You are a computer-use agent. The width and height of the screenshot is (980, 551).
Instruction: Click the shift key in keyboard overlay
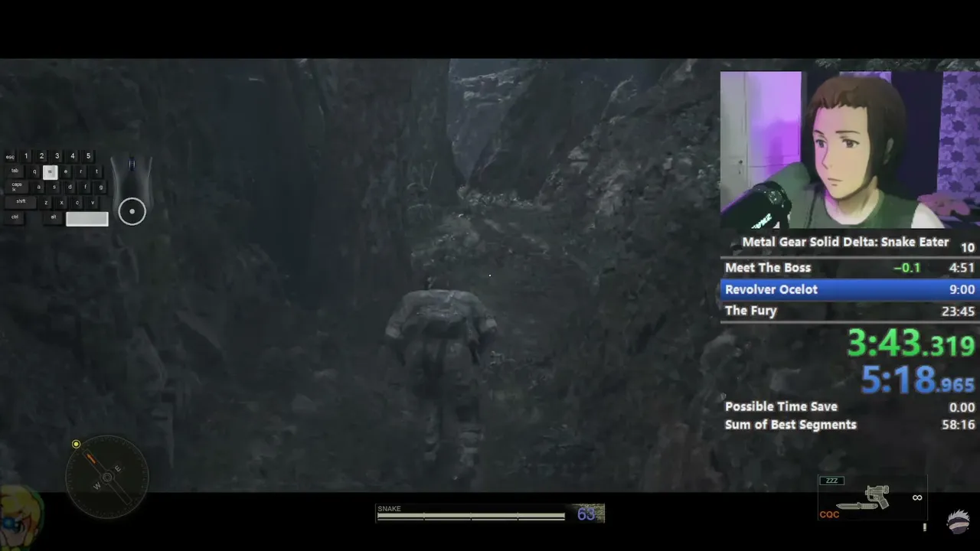pos(21,202)
